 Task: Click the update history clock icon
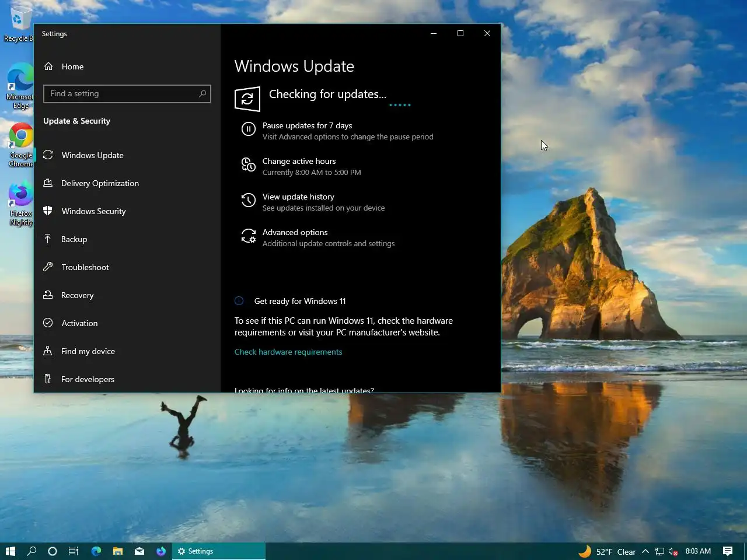click(249, 201)
